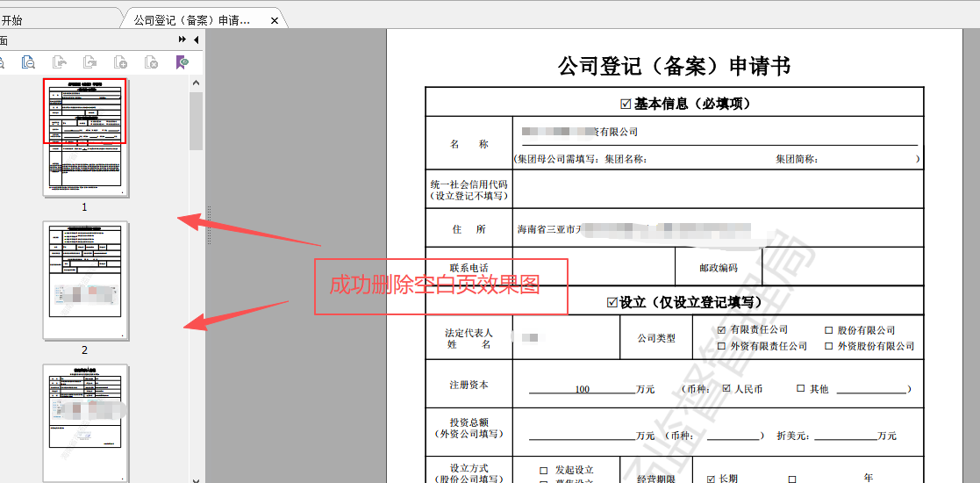Click the page number label 1 under thumbnail
The image size is (980, 483).
(x=84, y=207)
